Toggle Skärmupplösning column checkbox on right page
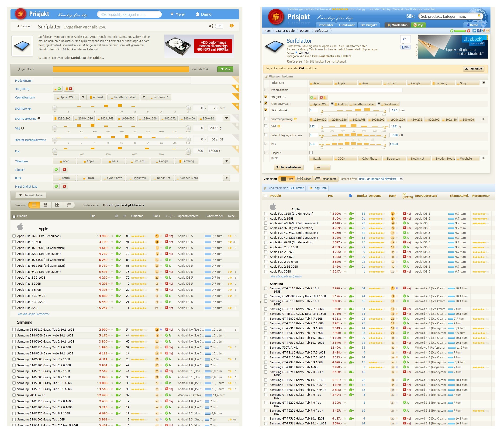Viewport: 504px width, 434px height. pyautogui.click(x=266, y=119)
